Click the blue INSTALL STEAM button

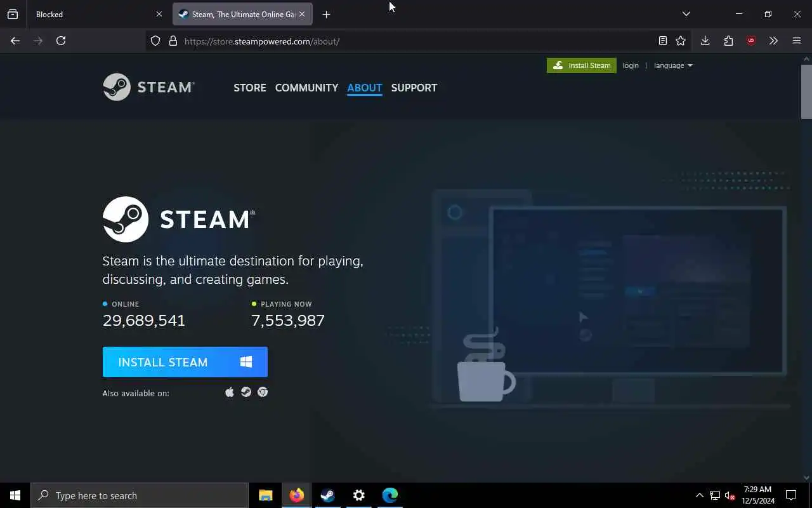[x=185, y=362]
